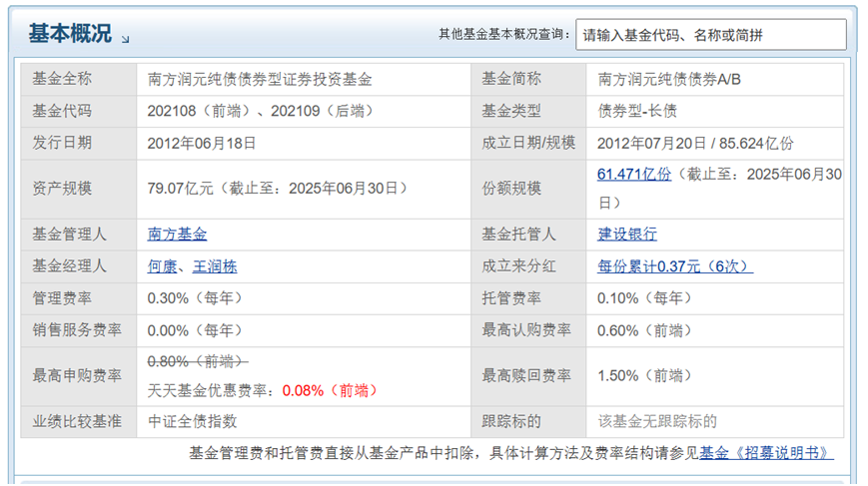Select the custody fee 0.10%（每年）

coord(647,298)
